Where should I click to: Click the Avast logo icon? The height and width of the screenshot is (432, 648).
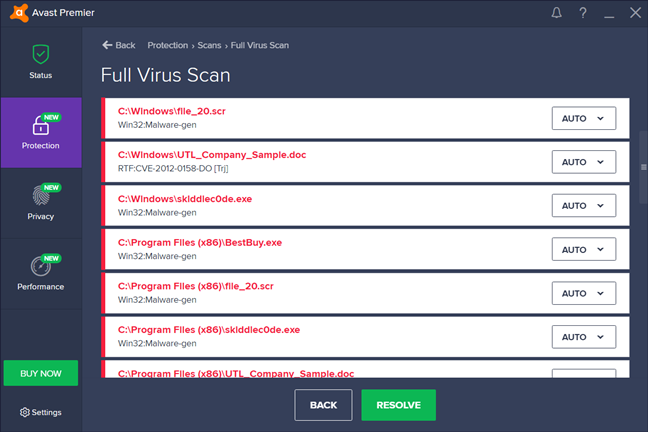[x=19, y=13]
